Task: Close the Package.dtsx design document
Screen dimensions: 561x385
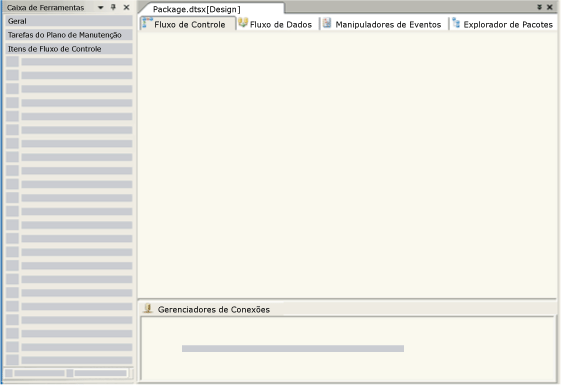Action: coord(550,7)
